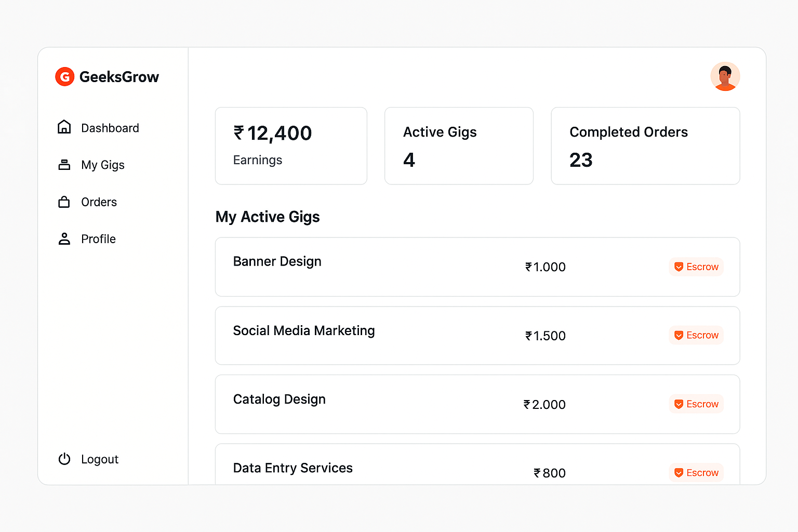Select the Dashboard home icon
The width and height of the screenshot is (798, 532).
pyautogui.click(x=64, y=127)
